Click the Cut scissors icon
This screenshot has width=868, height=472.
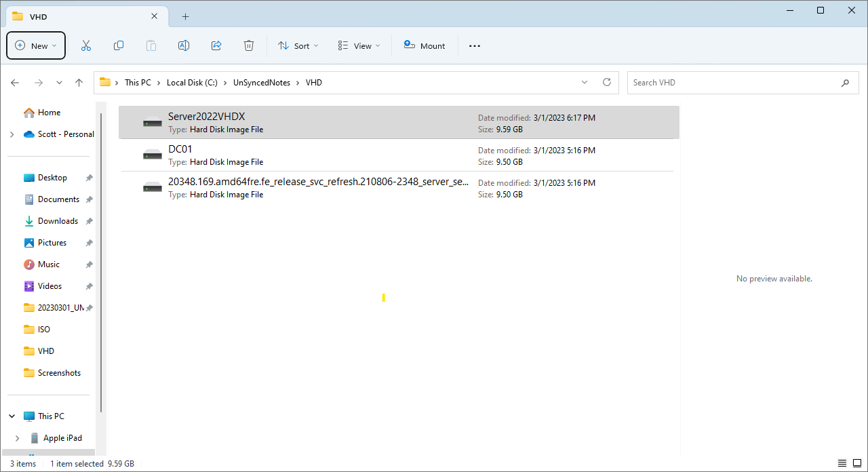[86, 45]
